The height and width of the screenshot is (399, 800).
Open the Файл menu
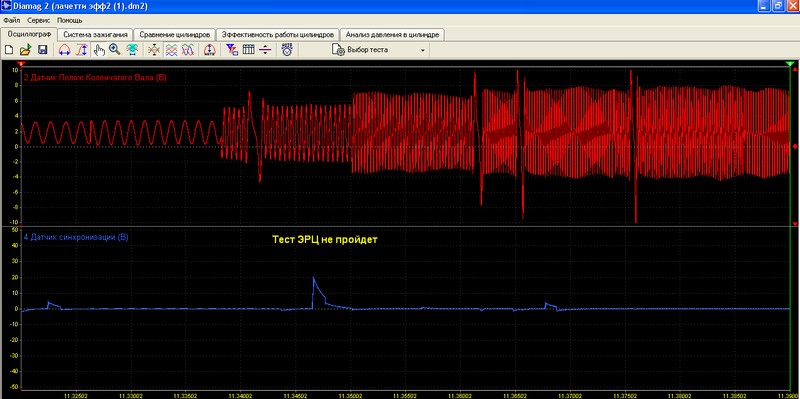coord(11,21)
